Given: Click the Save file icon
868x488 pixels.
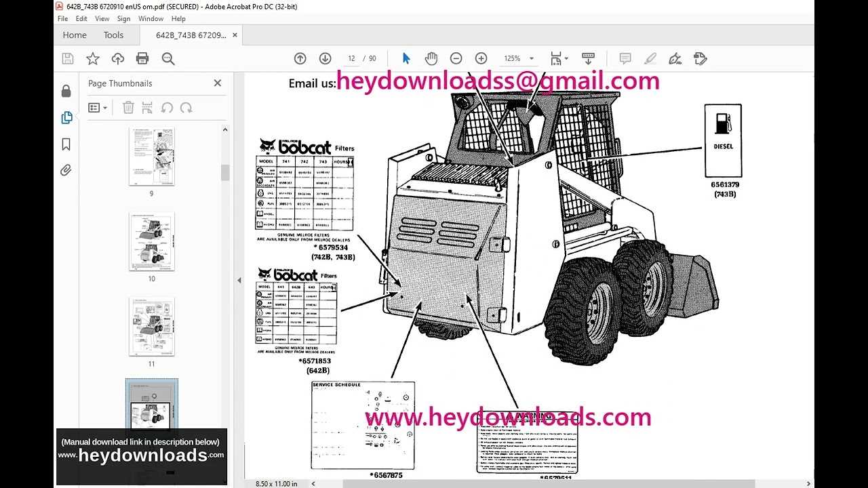Looking at the screenshot, I should pos(68,59).
